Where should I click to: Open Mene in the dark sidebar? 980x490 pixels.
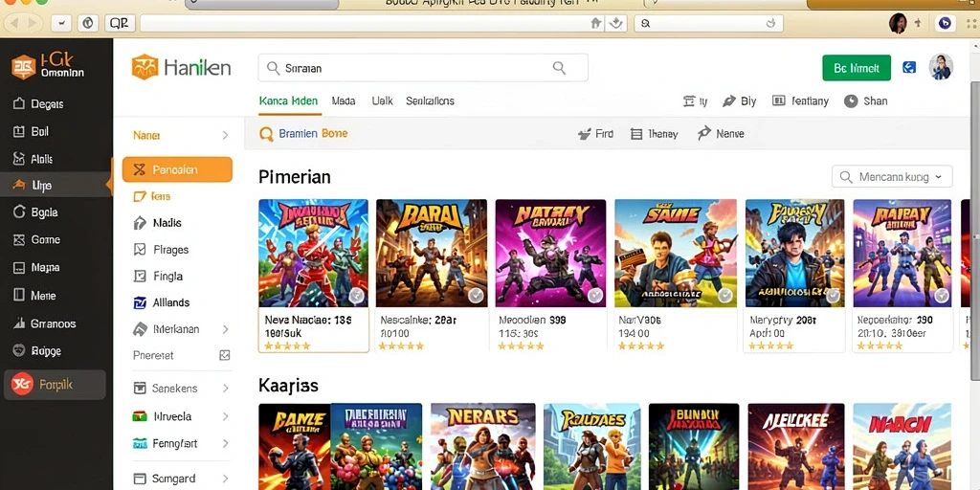pos(35,296)
